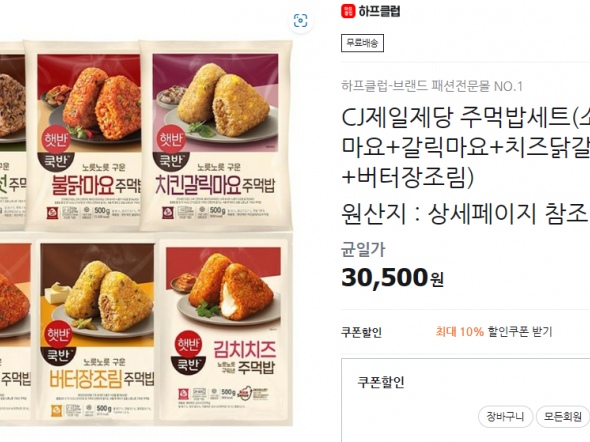Click the 햇반 logo on 불닭마요 package
Screen dimensions: 590x442
tap(56, 139)
